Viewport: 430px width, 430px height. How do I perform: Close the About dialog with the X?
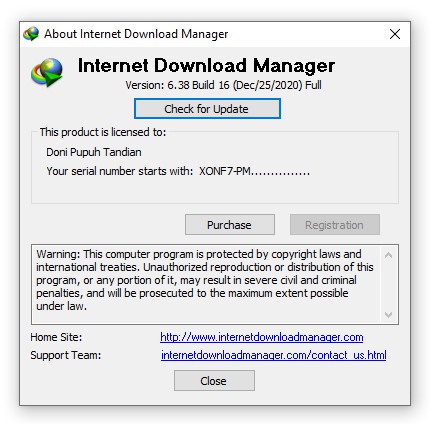pos(395,34)
